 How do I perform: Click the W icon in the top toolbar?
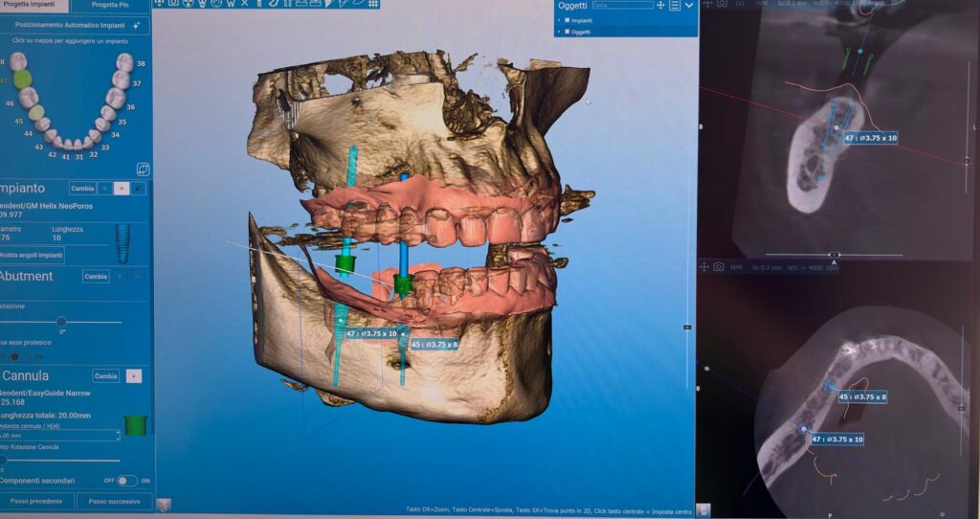(x=231, y=3)
